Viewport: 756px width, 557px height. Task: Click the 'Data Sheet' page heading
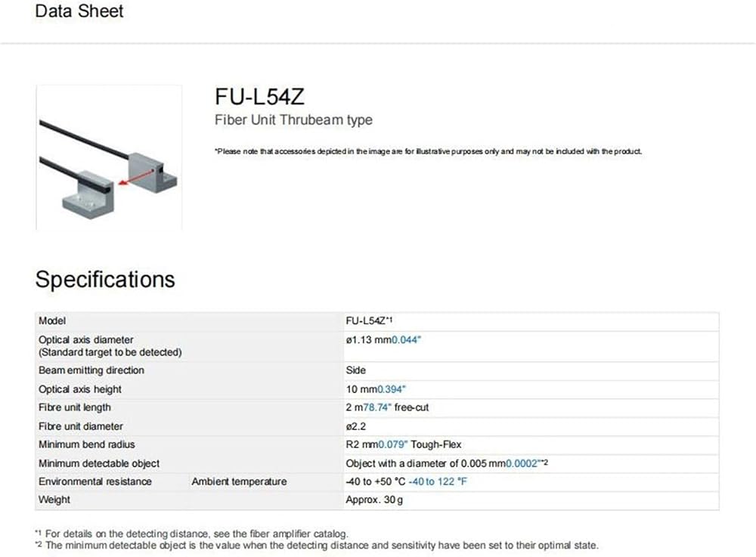click(79, 11)
